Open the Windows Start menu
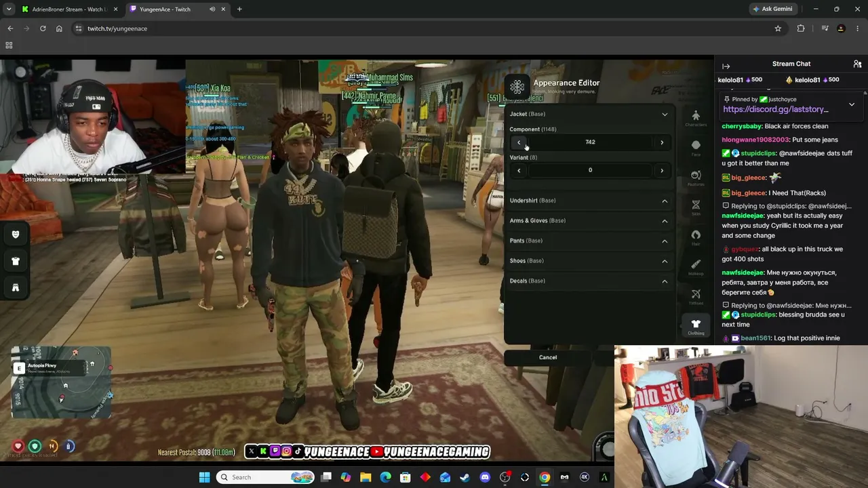Viewport: 868px width, 488px height. point(204,477)
